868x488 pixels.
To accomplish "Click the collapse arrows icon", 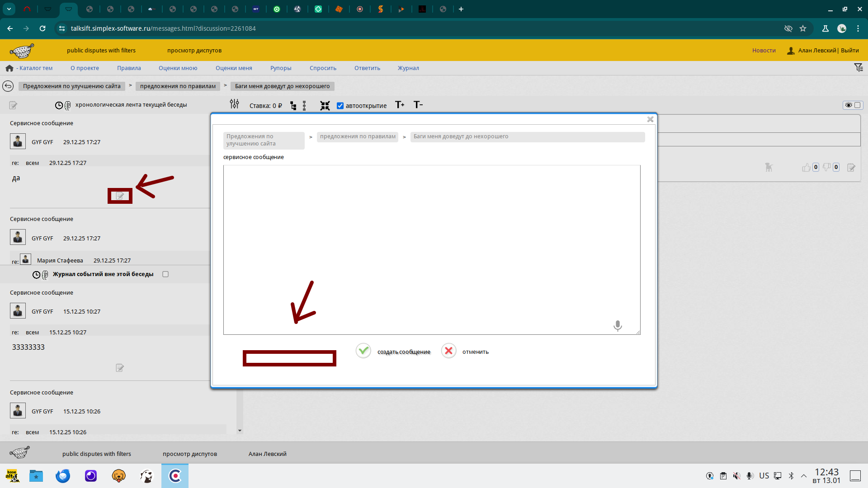I will [x=325, y=105].
